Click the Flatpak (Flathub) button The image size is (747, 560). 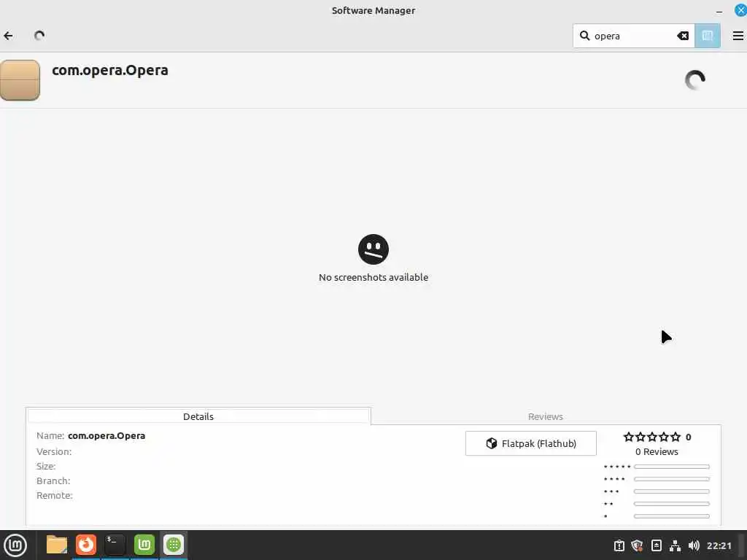click(531, 443)
